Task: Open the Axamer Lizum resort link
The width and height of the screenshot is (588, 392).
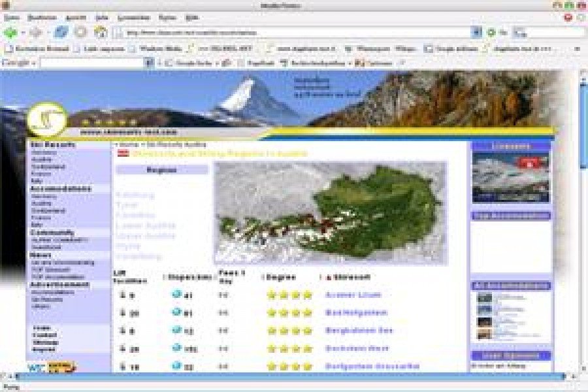Action: point(353,295)
